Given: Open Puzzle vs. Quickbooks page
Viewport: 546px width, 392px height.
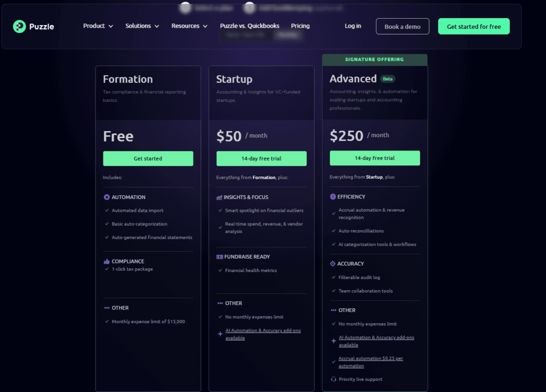Looking at the screenshot, I should (x=250, y=26).
